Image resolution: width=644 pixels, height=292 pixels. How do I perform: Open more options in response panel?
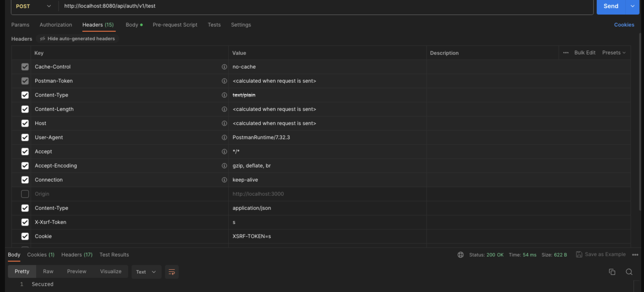(x=635, y=255)
